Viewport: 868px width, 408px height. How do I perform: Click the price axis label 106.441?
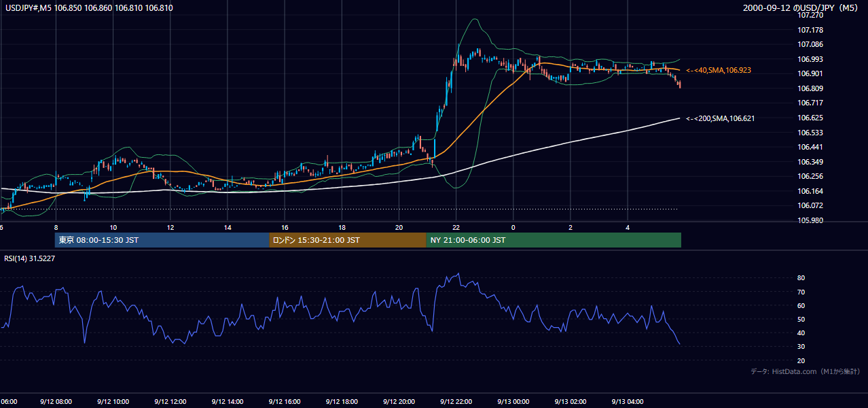tap(811, 147)
